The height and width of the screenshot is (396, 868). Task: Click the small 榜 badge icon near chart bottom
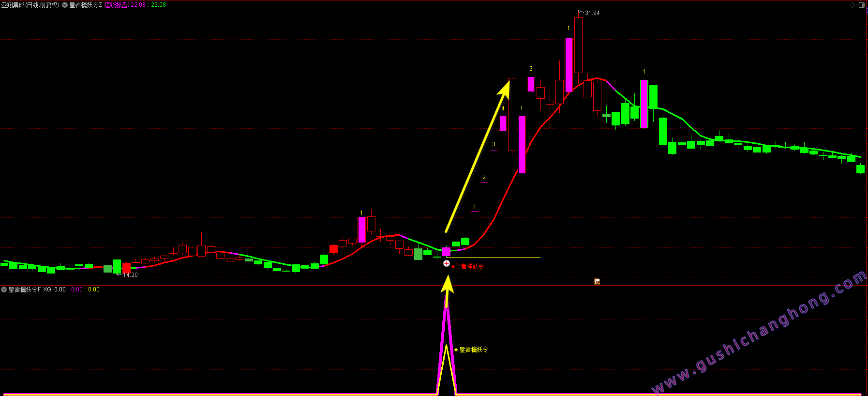597,281
